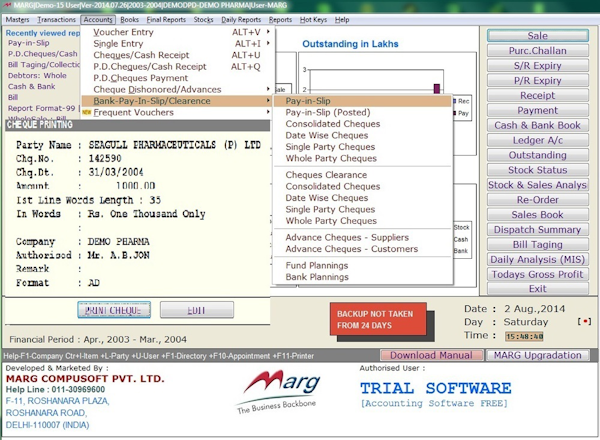Expand the Cheque Dishonored/Advances submenu arrow

pos(268,89)
